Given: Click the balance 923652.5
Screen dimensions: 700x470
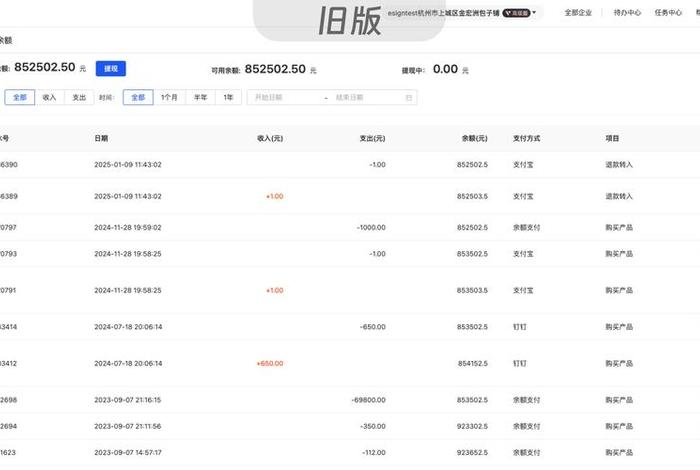Looking at the screenshot, I should tap(472, 453).
